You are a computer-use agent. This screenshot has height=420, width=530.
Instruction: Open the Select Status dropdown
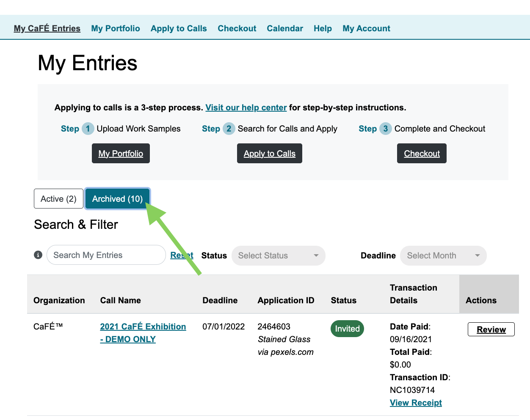tap(278, 255)
